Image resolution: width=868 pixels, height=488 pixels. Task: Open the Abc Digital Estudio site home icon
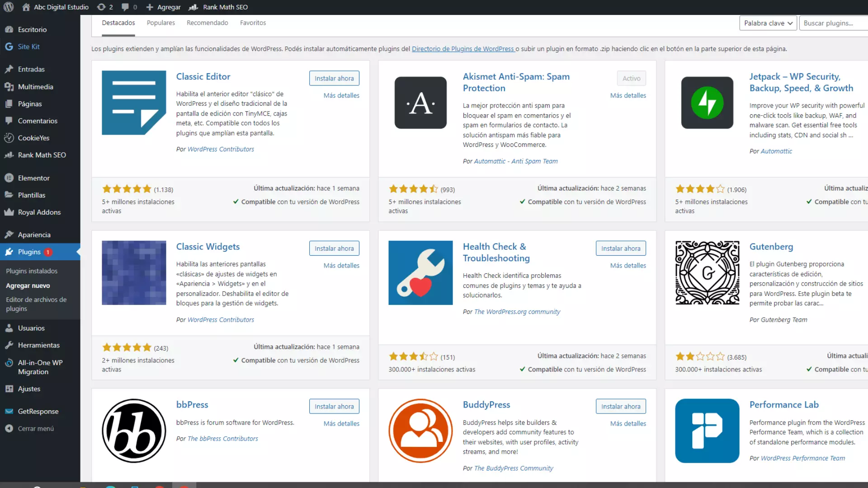coord(26,7)
